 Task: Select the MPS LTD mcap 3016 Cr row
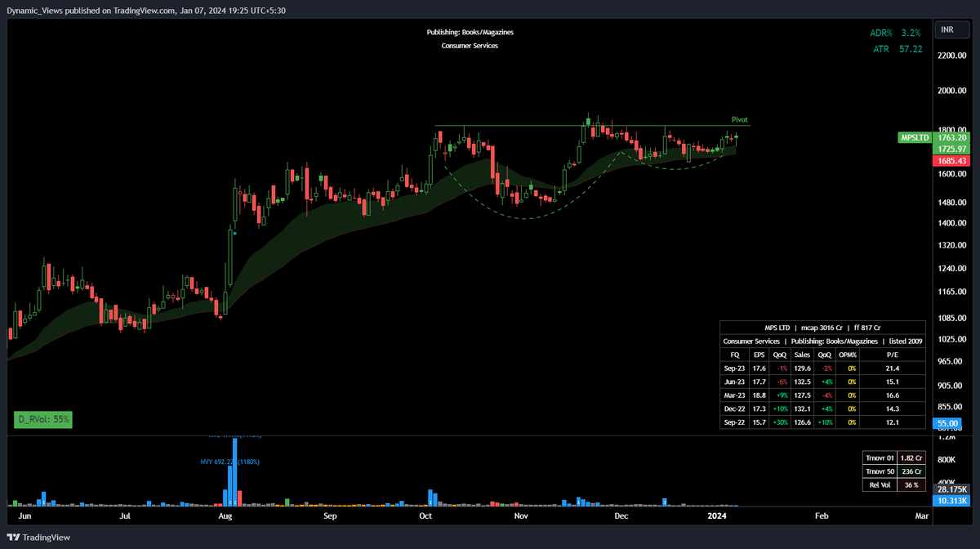tap(822, 327)
